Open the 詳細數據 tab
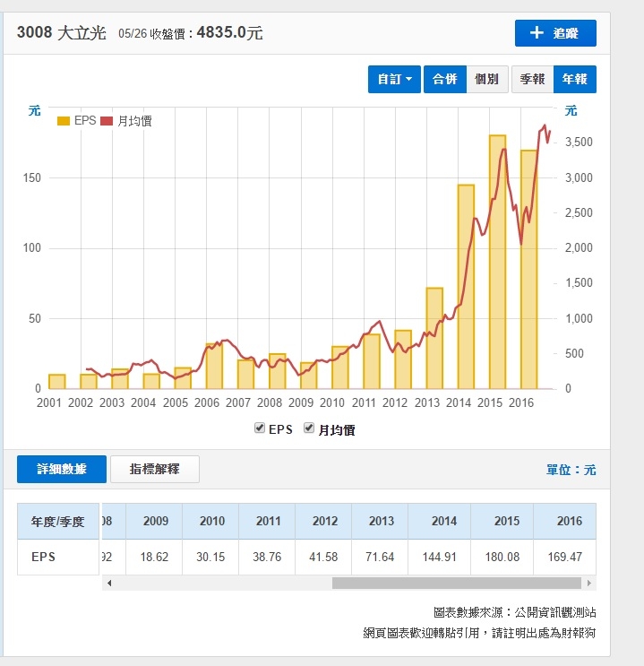The height and width of the screenshot is (666, 644). pyautogui.click(x=62, y=469)
